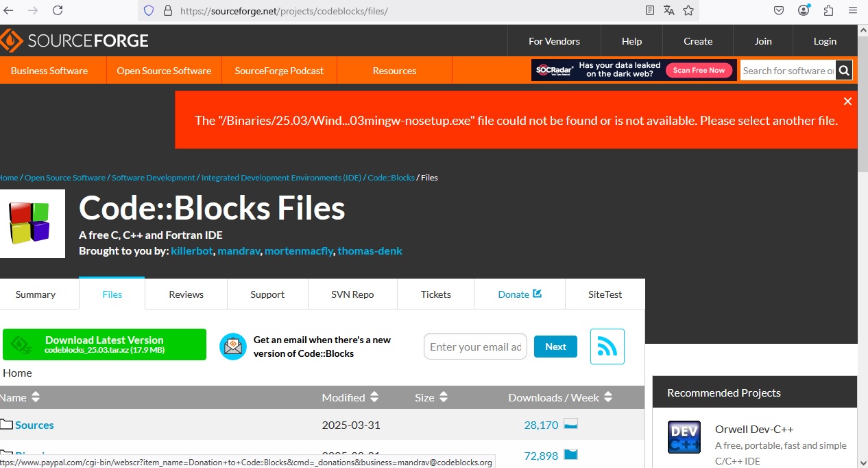Open the Sources row download stats chart icon
Image resolution: width=868 pixels, height=468 pixels.
point(571,424)
